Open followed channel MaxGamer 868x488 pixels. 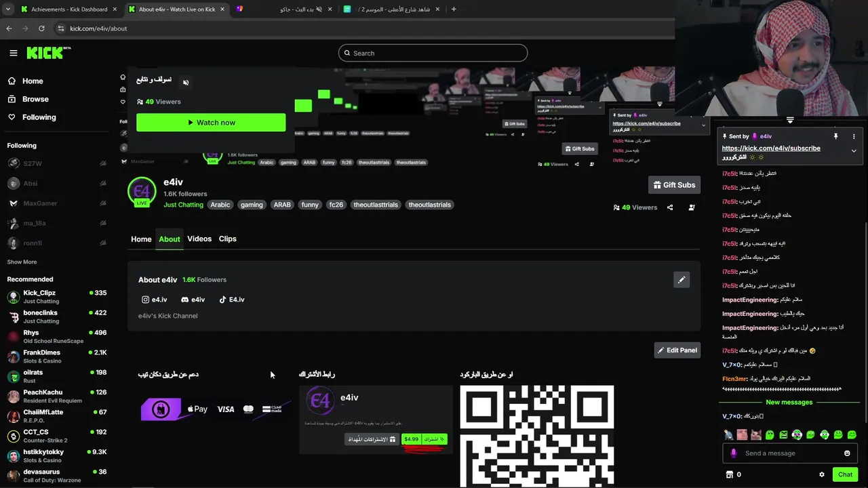pos(57,203)
